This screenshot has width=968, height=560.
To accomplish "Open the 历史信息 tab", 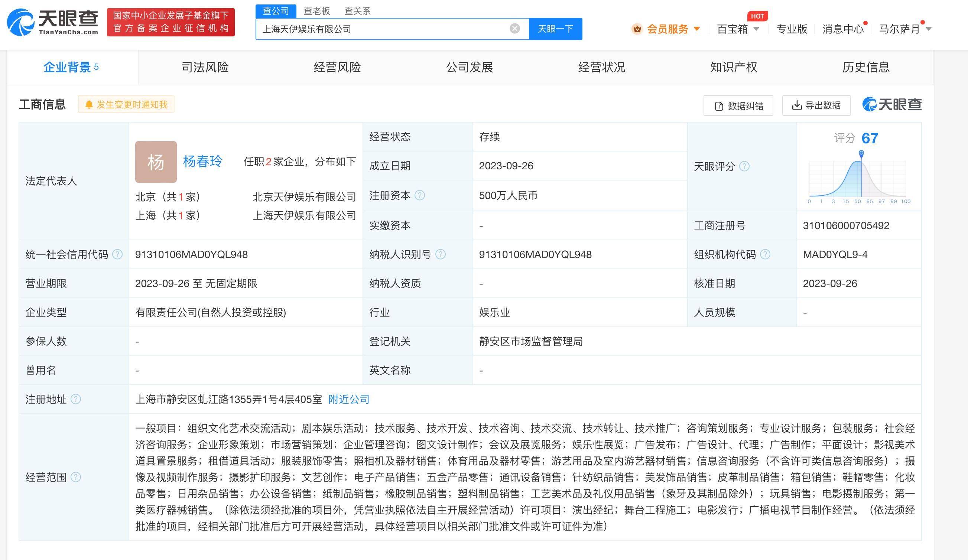I will click(866, 67).
